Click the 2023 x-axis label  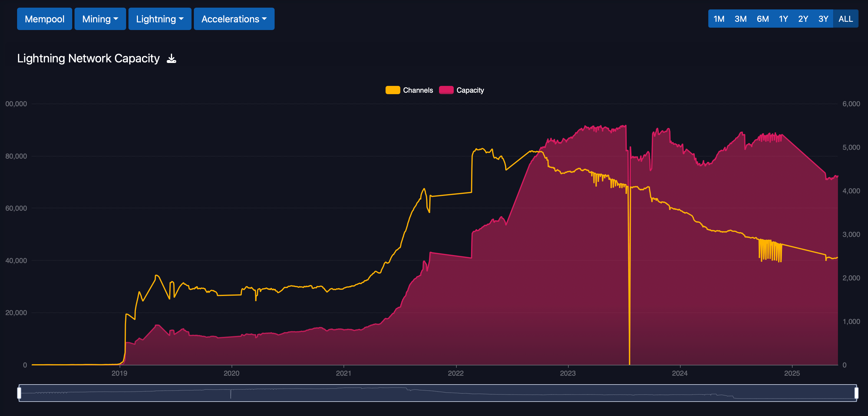568,373
